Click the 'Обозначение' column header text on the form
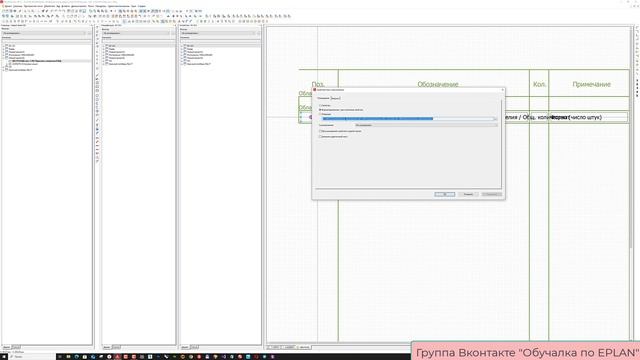Image resolution: width=640 pixels, height=360 pixels. pyautogui.click(x=438, y=84)
